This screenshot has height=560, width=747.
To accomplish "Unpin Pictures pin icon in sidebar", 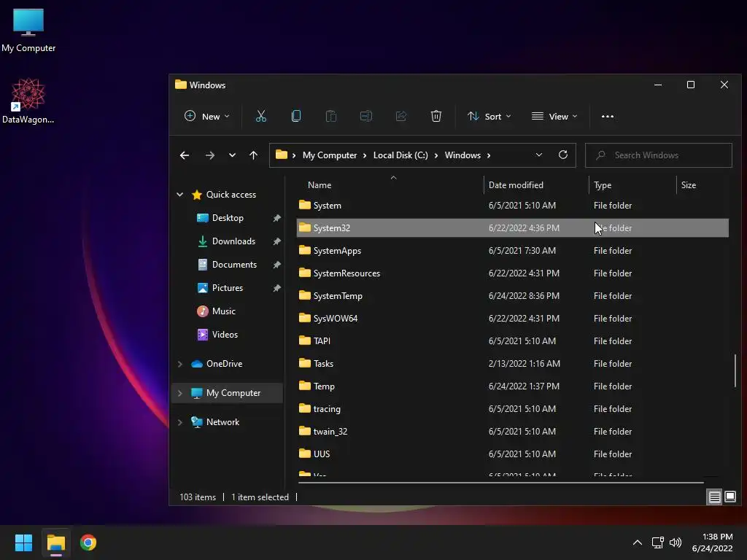I will [x=276, y=288].
